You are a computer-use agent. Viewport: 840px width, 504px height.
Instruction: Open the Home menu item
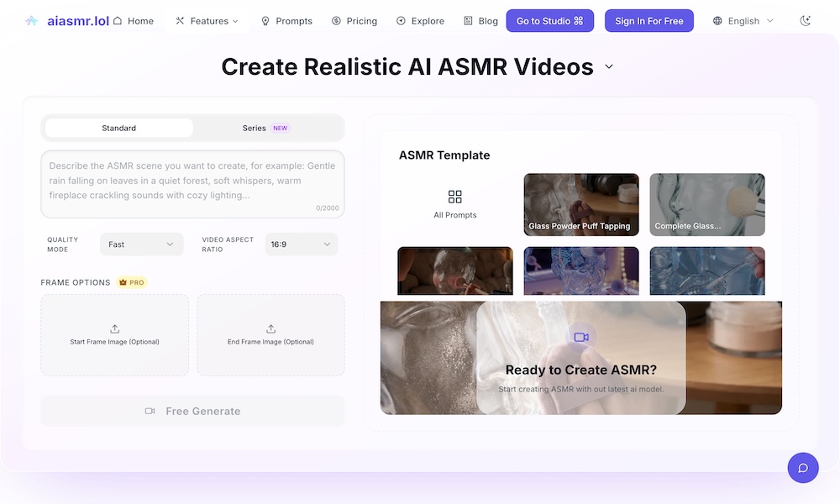coord(141,20)
